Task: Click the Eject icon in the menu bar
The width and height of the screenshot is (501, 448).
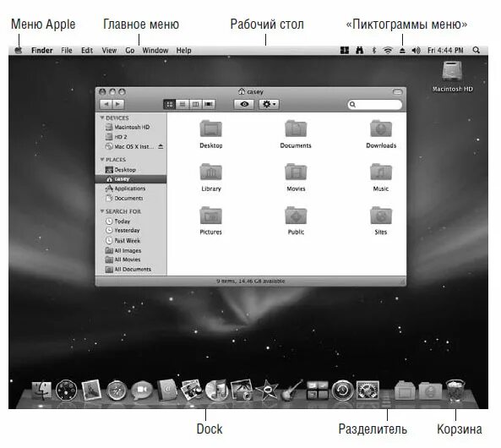Action: [x=402, y=51]
